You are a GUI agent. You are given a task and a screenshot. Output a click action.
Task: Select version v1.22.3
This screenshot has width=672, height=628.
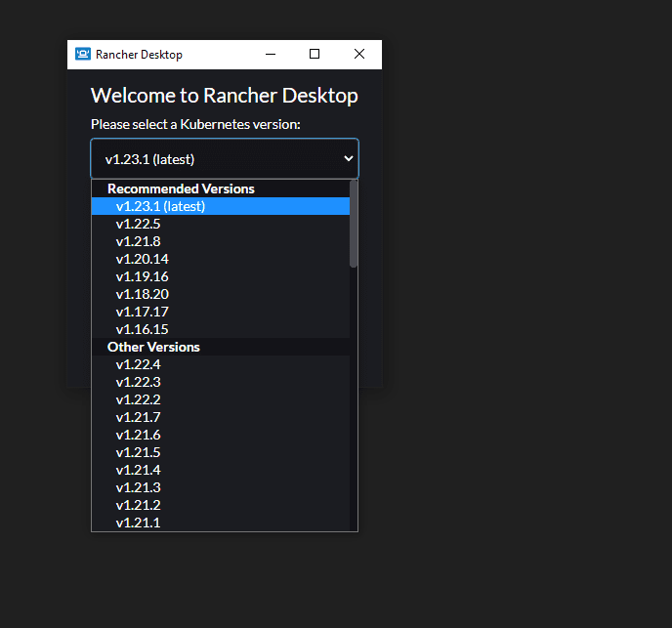click(x=221, y=382)
